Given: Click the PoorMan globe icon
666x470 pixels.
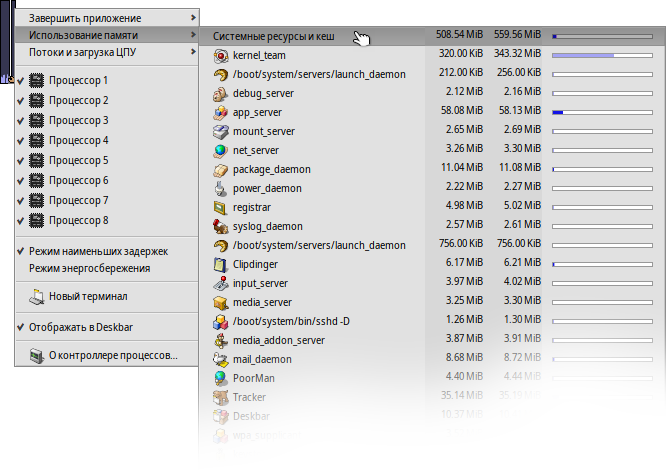Looking at the screenshot, I should 220,379.
